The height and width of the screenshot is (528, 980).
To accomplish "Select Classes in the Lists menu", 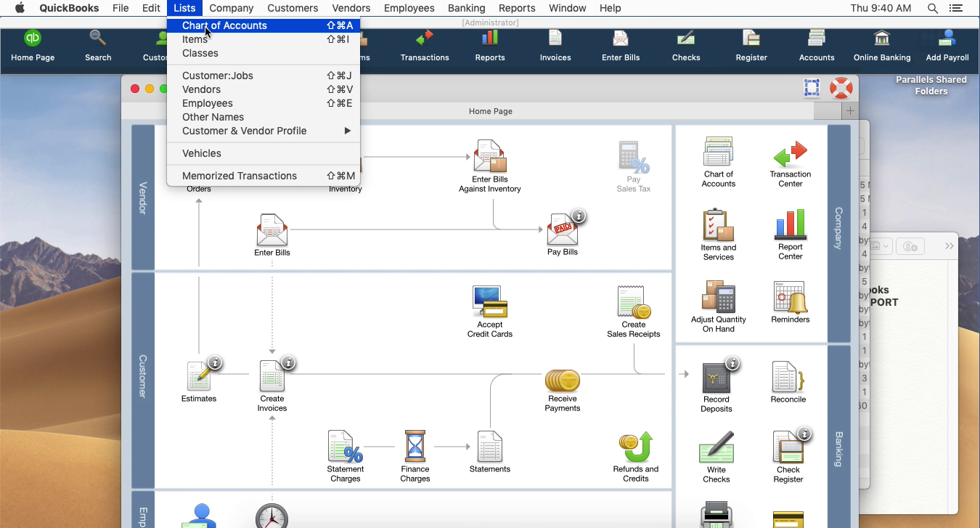I will click(264, 53).
